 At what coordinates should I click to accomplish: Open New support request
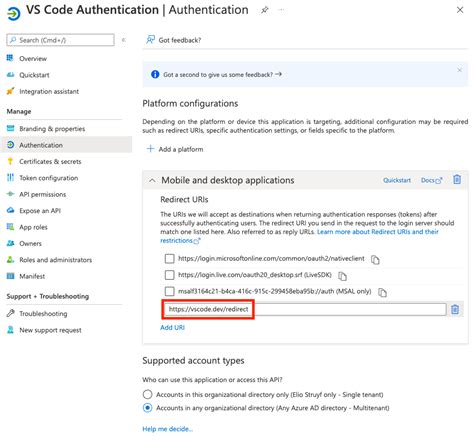coord(50,330)
